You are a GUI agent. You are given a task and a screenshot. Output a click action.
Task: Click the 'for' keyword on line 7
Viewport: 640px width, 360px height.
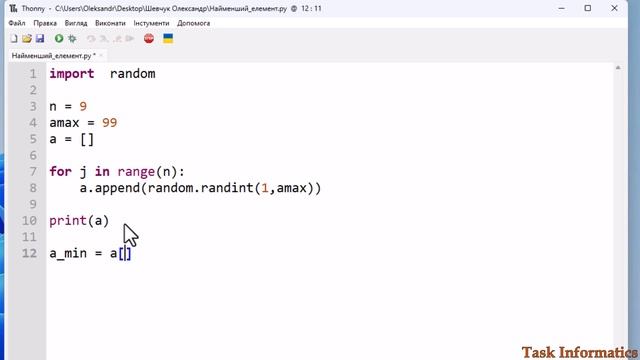click(60, 172)
